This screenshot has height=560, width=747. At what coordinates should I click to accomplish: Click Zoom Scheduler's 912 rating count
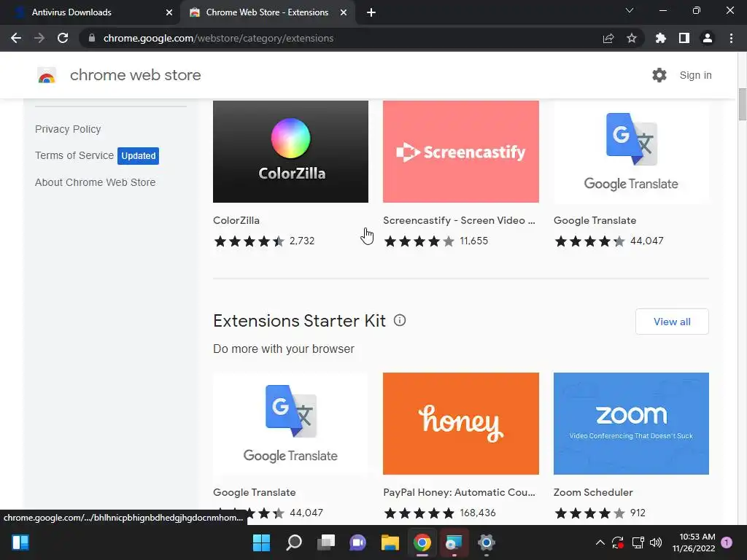pyautogui.click(x=638, y=513)
